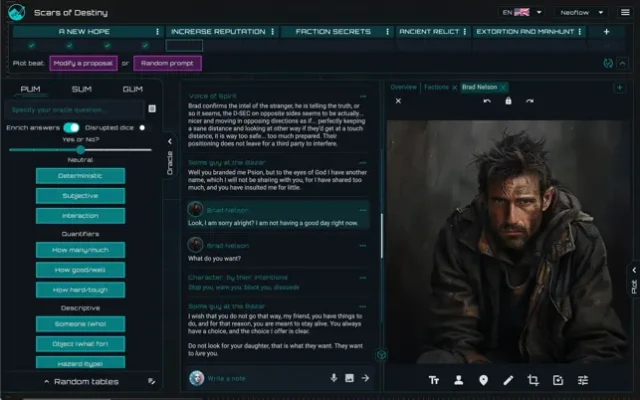The width and height of the screenshot is (640, 400).
Task: Click the crop tool icon
Action: (533, 380)
